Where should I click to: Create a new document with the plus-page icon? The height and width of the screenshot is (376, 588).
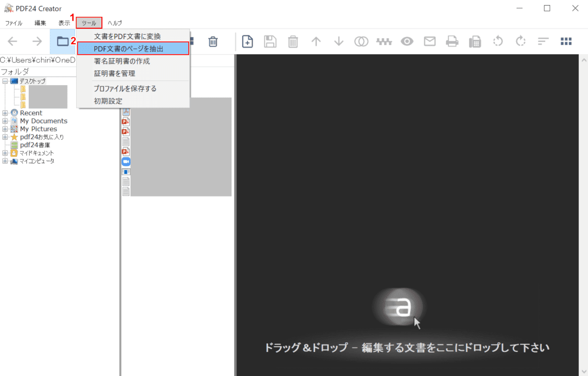click(248, 41)
